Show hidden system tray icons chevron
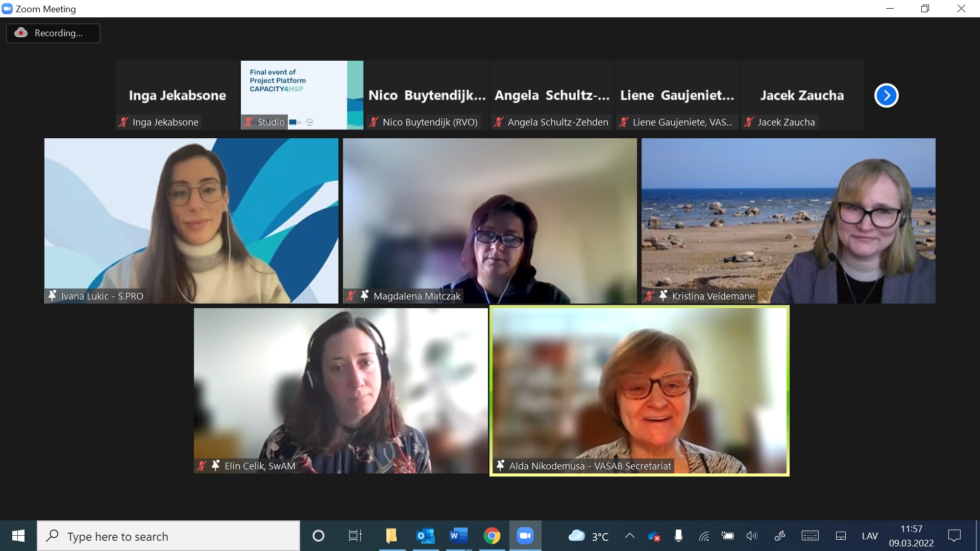This screenshot has width=980, height=551. [630, 536]
